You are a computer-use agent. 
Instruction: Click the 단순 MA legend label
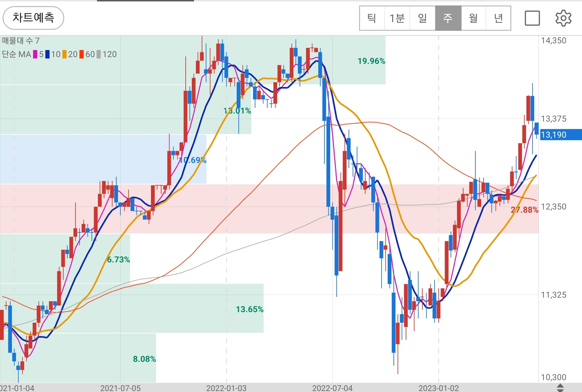tap(16, 54)
